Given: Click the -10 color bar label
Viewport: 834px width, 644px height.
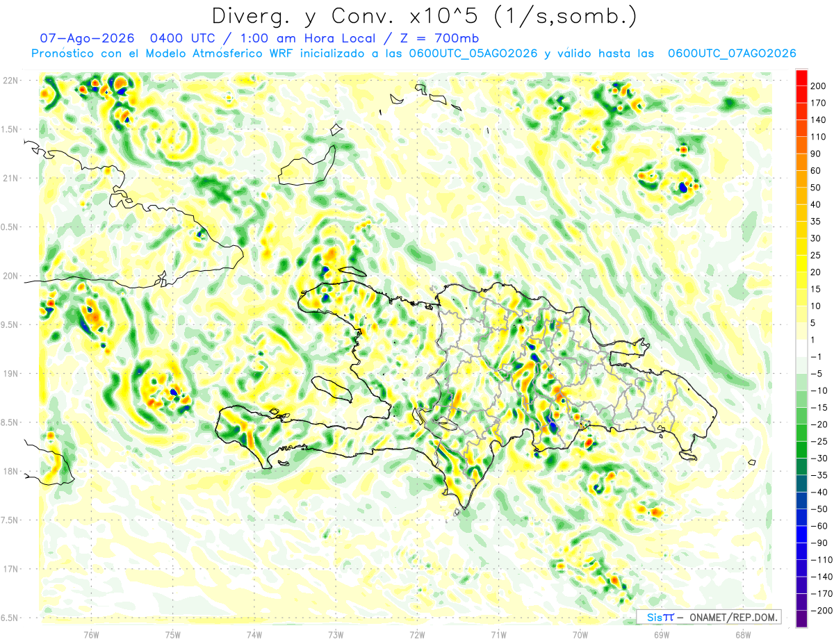Looking at the screenshot, I should click(819, 390).
